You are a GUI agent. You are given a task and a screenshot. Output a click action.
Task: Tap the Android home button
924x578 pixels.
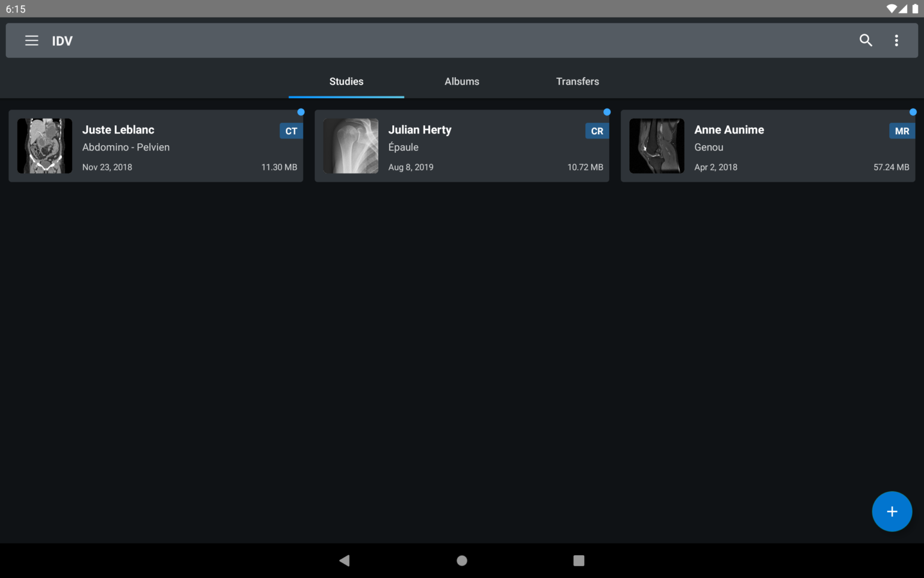tap(461, 561)
